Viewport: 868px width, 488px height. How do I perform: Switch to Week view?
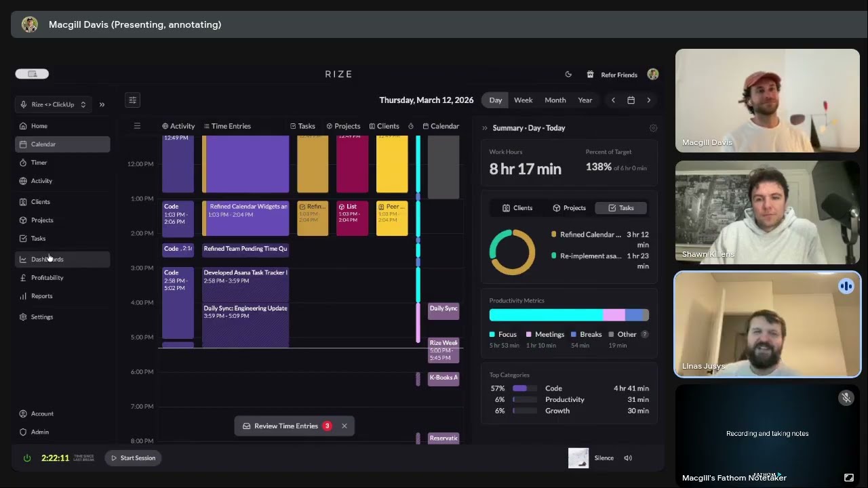pyautogui.click(x=523, y=100)
